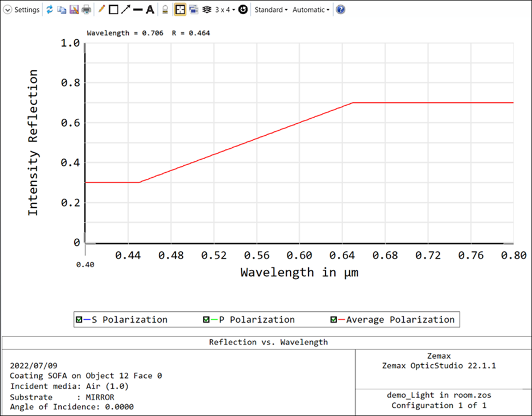
Task: Open help with the question mark icon
Action: 340,9
